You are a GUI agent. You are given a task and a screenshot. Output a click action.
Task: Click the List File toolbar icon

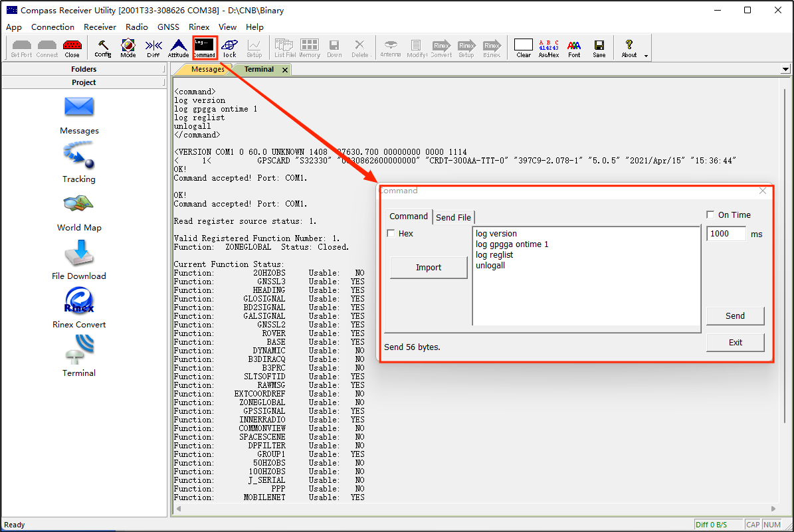point(284,48)
